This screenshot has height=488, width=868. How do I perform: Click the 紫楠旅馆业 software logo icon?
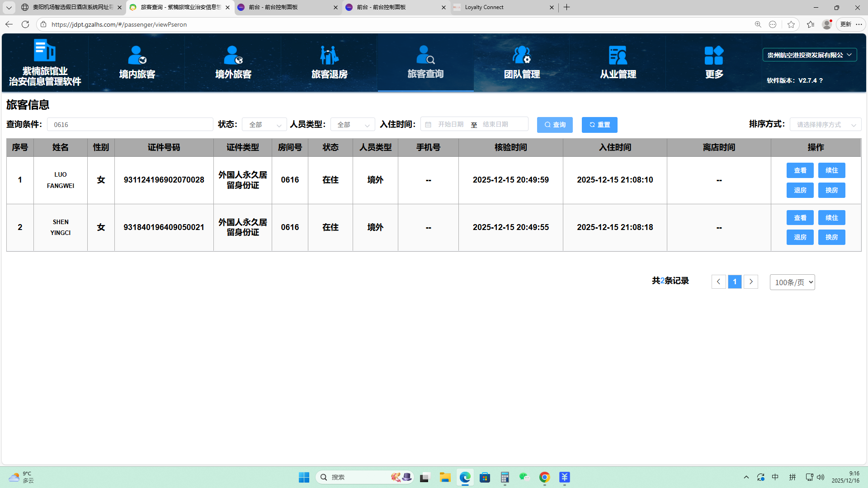click(x=45, y=50)
